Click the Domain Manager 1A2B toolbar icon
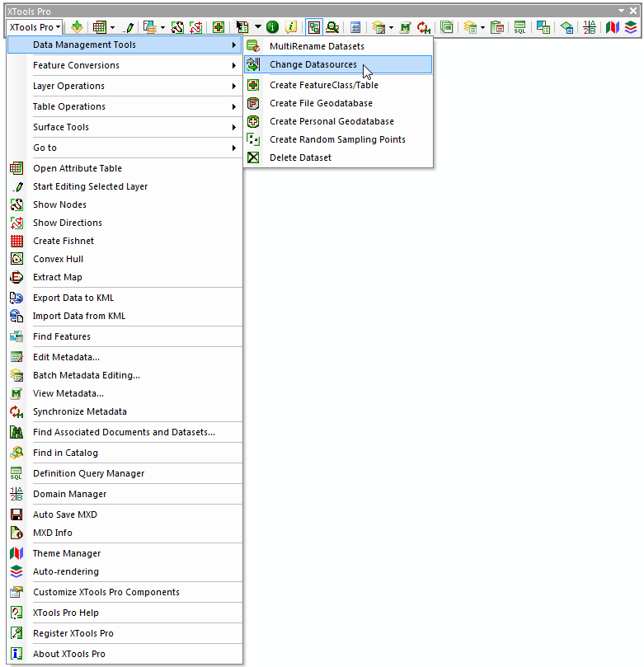 click(x=590, y=27)
